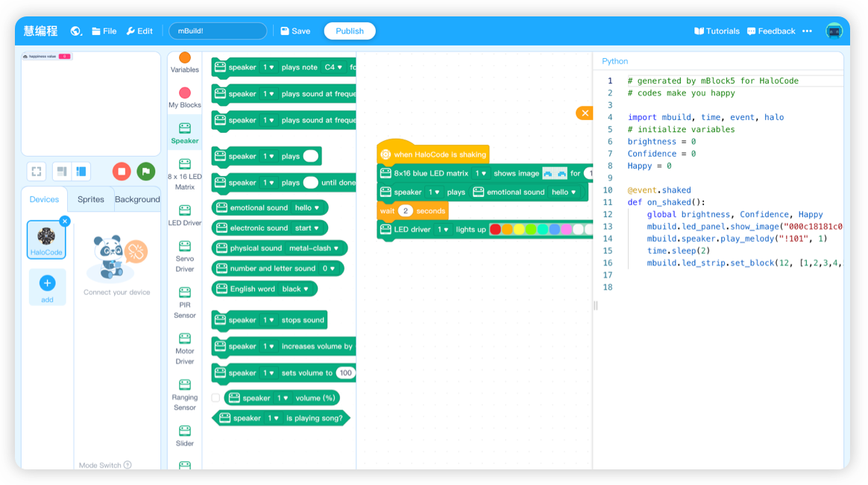
Task: Open emotional sound hello dropdown in palette
Action: pyautogui.click(x=307, y=207)
